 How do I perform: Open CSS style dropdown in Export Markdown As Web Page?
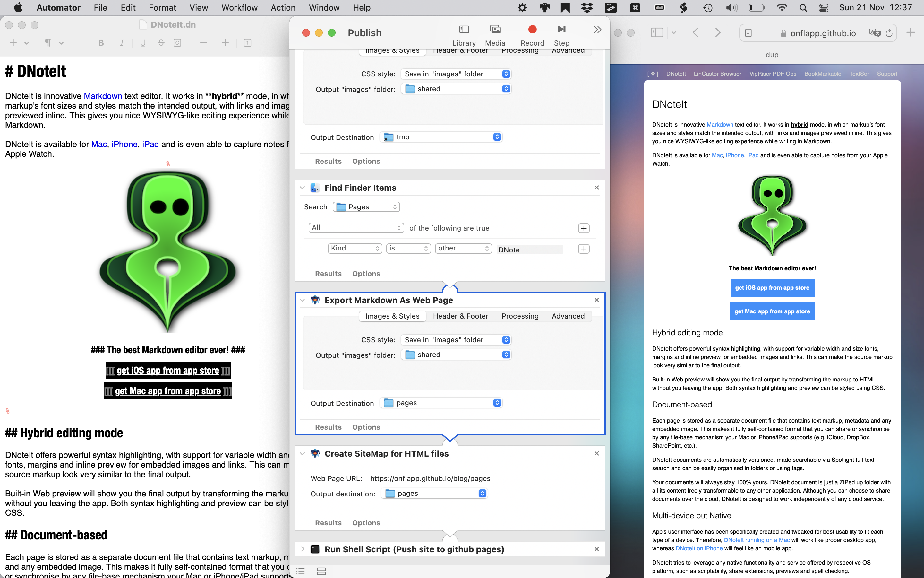456,340
